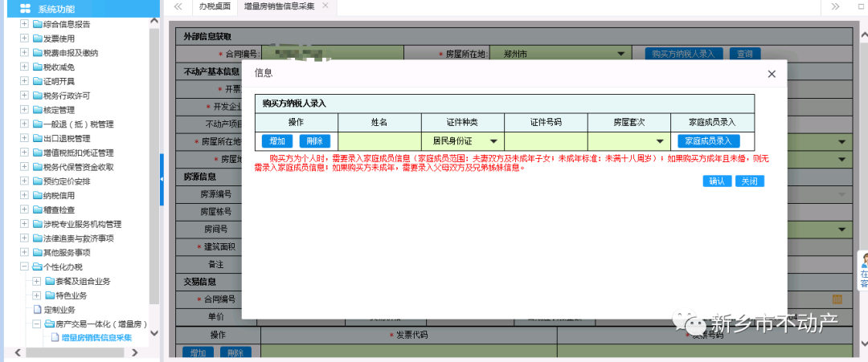Expand the 税费申报及缴纳 tree node
Screen dimensions: 868x362
pos(24,53)
